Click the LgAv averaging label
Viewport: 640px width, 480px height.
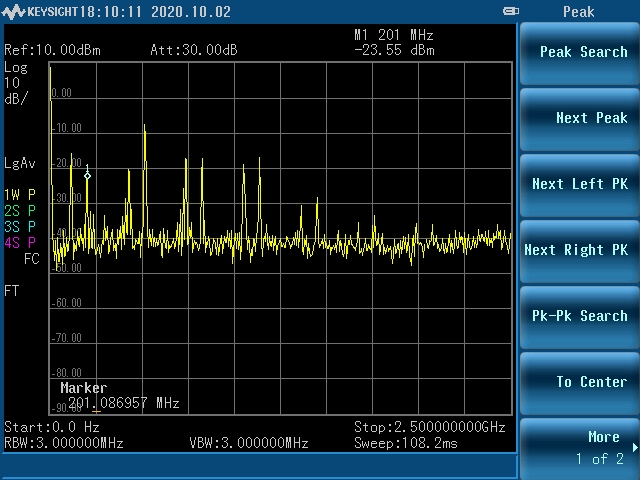[x=20, y=164]
